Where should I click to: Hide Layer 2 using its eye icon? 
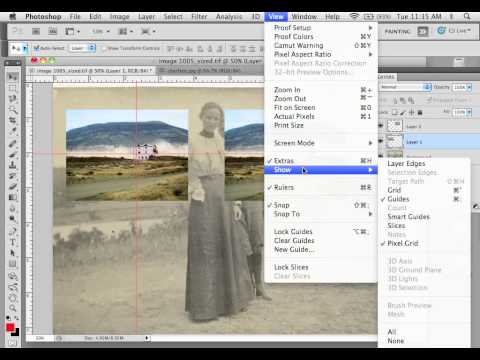click(381, 126)
